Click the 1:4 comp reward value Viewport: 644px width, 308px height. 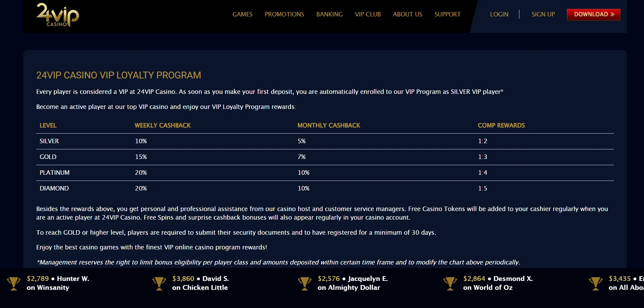tap(482, 173)
